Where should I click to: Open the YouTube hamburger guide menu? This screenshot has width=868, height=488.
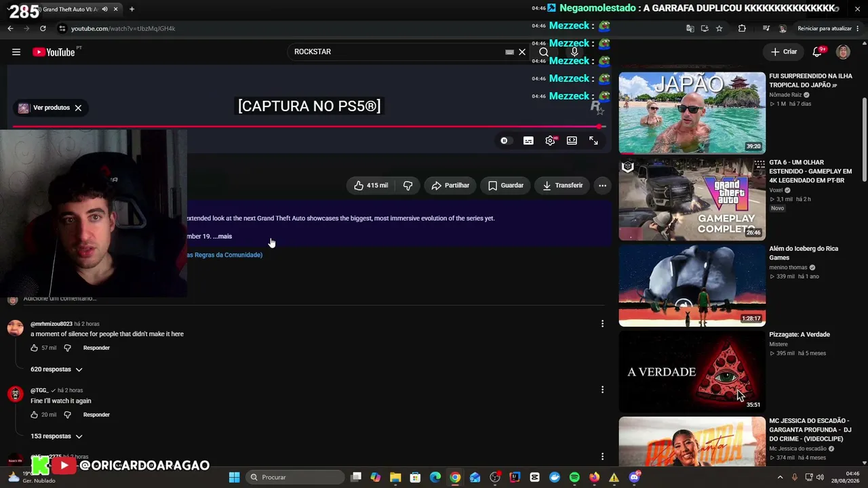click(x=16, y=52)
